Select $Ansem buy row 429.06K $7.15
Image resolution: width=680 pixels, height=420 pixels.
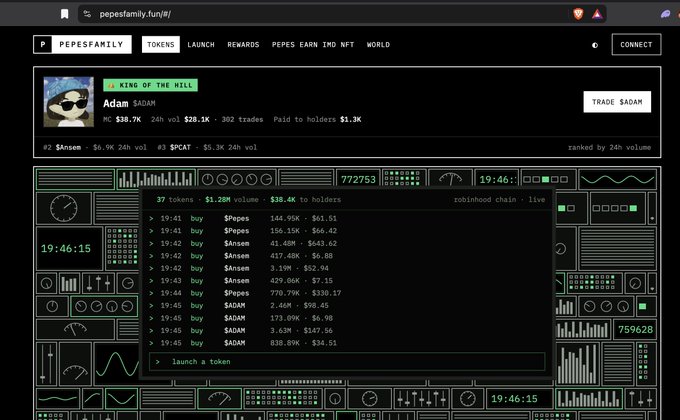point(347,281)
